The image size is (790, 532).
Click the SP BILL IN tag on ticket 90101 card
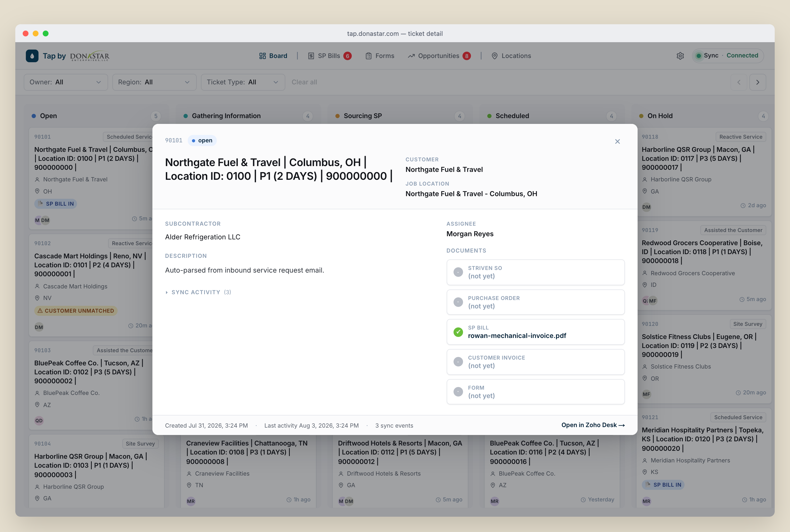coord(56,204)
